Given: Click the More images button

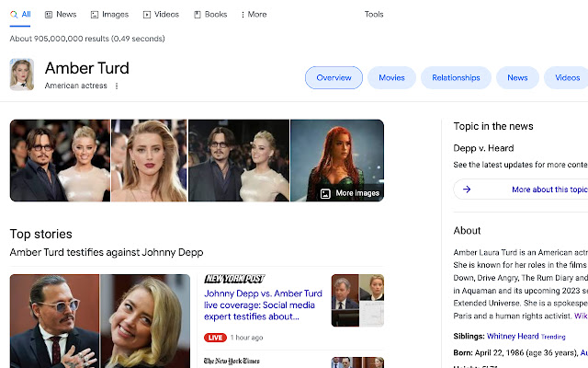Looking at the screenshot, I should [x=350, y=193].
